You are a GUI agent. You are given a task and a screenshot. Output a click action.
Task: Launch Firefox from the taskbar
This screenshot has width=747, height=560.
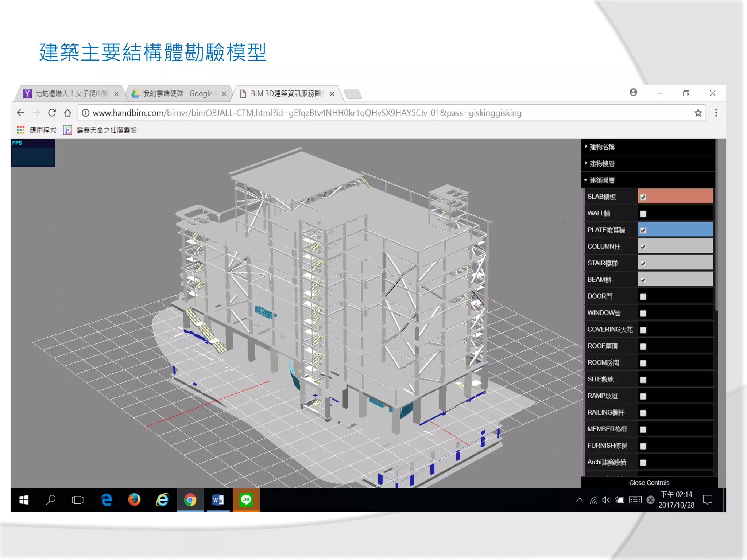(x=134, y=500)
